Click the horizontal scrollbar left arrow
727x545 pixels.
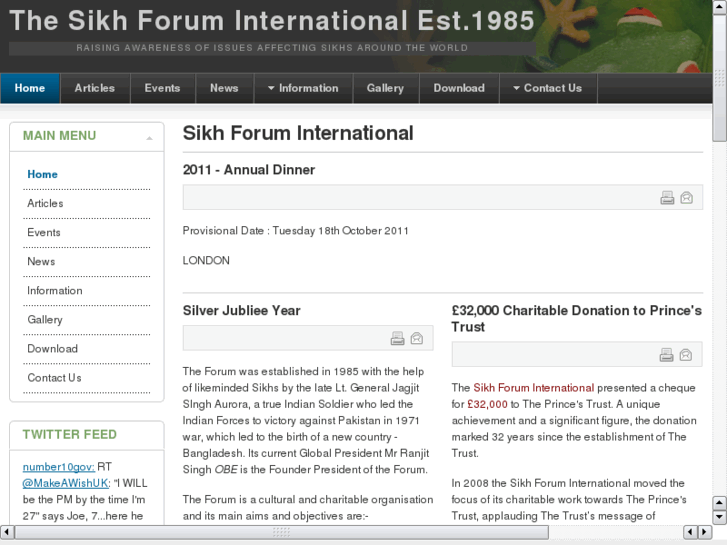tap(7, 532)
